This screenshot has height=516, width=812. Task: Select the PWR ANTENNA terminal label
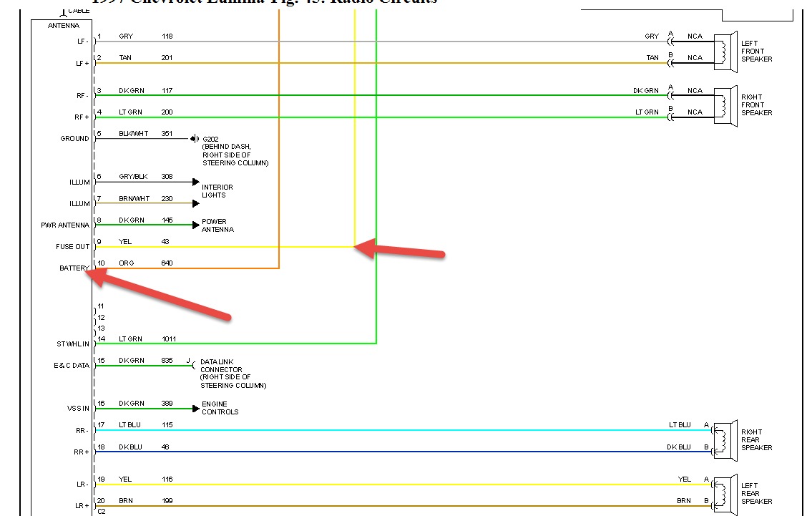tap(65, 225)
